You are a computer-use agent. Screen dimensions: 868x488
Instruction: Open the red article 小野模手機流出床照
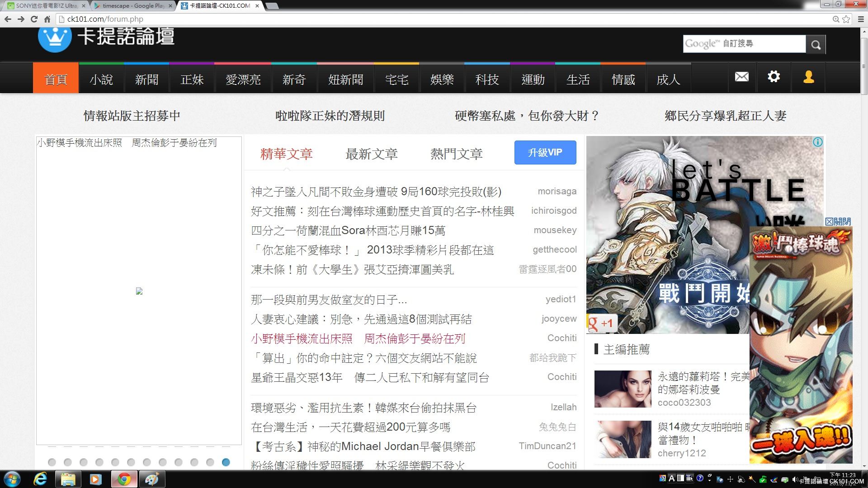point(358,338)
